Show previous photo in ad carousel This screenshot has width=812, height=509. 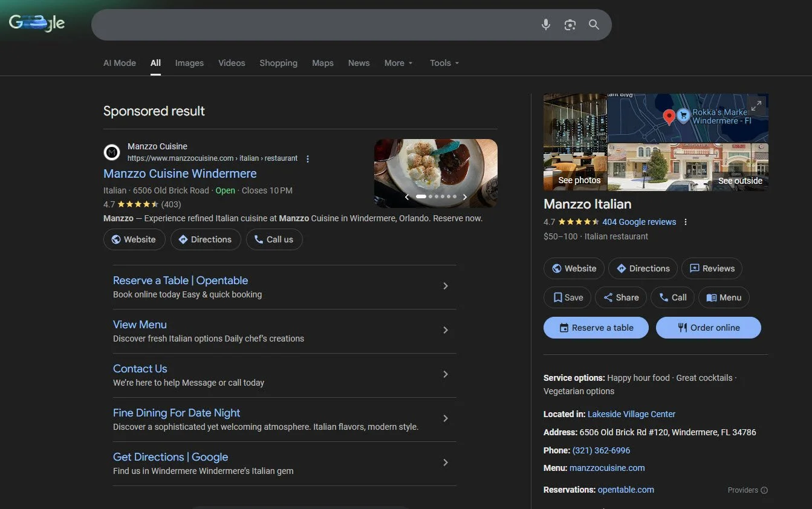pyautogui.click(x=407, y=196)
